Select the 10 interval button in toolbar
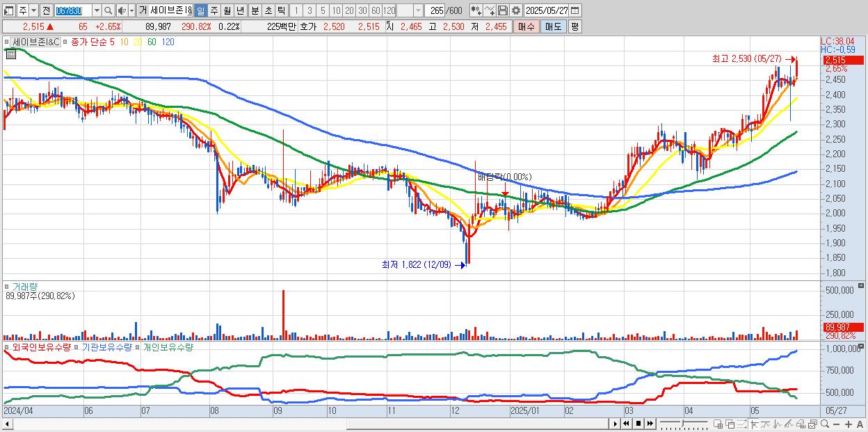Viewport: 868px width, 432px height. (x=336, y=10)
